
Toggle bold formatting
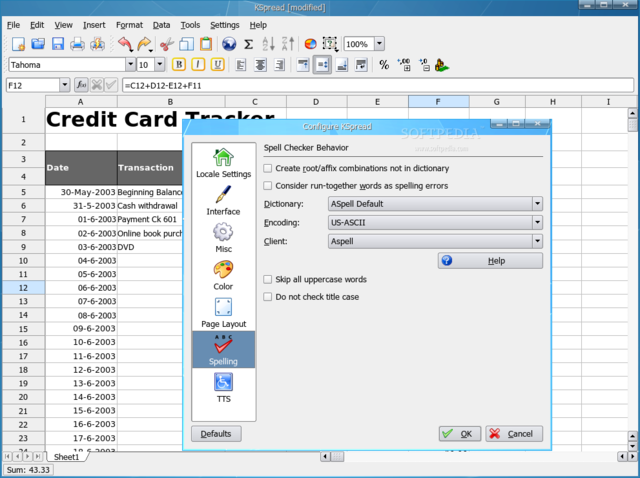click(178, 64)
